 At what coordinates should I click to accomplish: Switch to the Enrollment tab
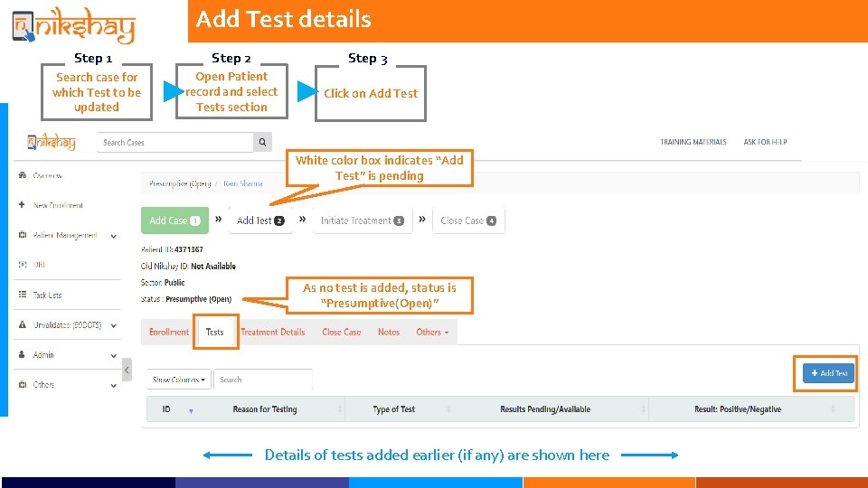coord(169,332)
